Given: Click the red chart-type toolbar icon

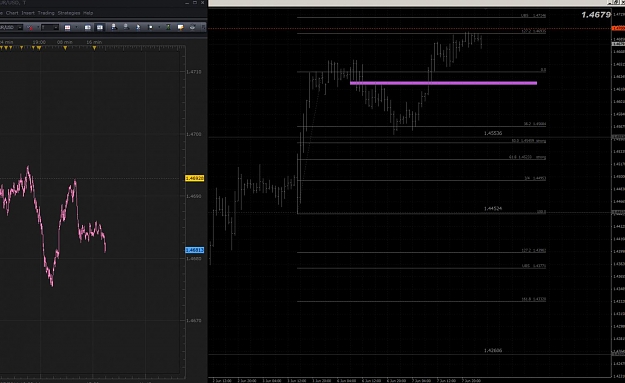Looking at the screenshot, I should (x=30, y=27).
